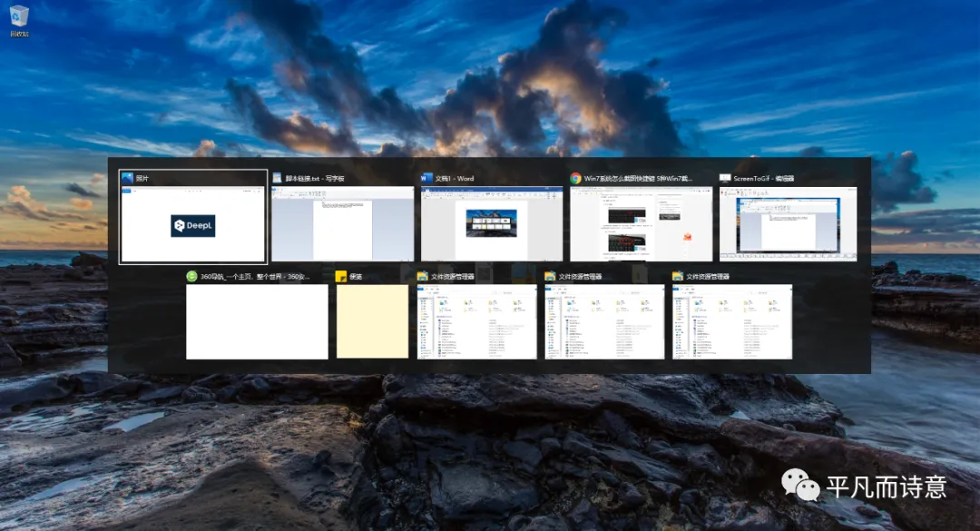Switch to the ScreenToGif - 编辑器 thumbnail

[789, 223]
